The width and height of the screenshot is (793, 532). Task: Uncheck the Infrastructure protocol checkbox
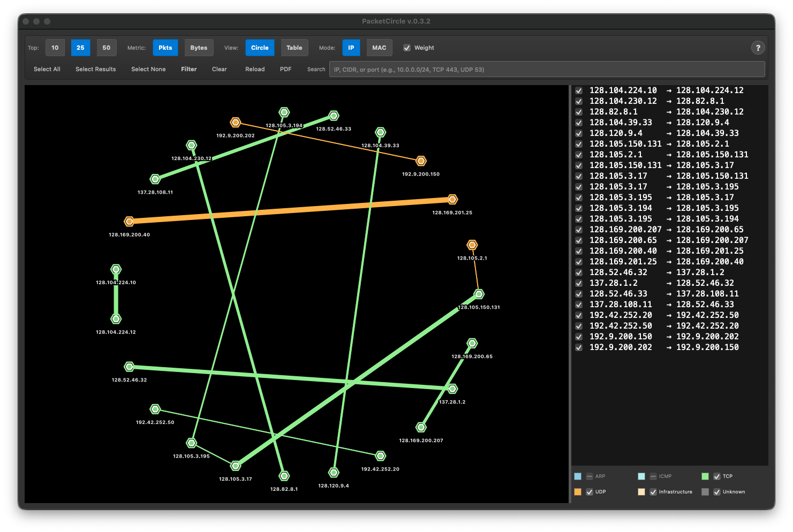[653, 492]
